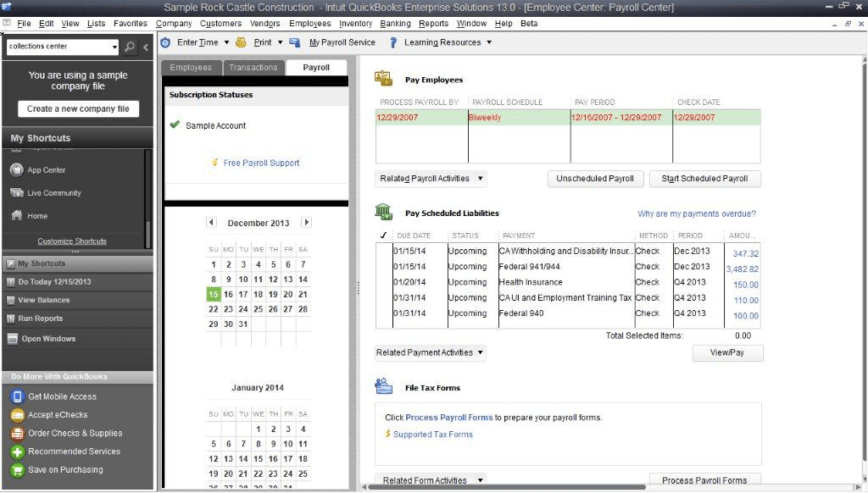Viewport: 868px width, 493px height.
Task: Click the Print printer icon
Action: [x=241, y=42]
